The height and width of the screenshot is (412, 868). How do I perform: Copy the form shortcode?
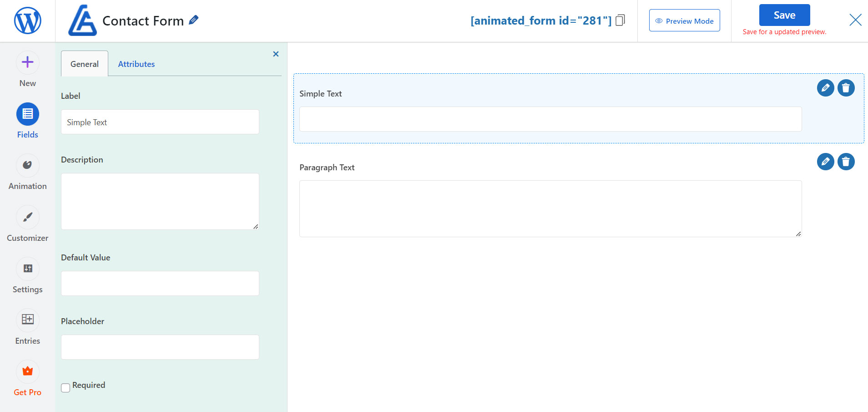pos(620,20)
